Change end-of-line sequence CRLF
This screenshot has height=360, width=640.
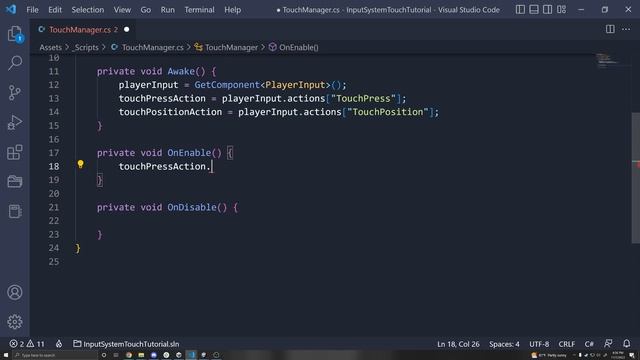tap(567, 344)
